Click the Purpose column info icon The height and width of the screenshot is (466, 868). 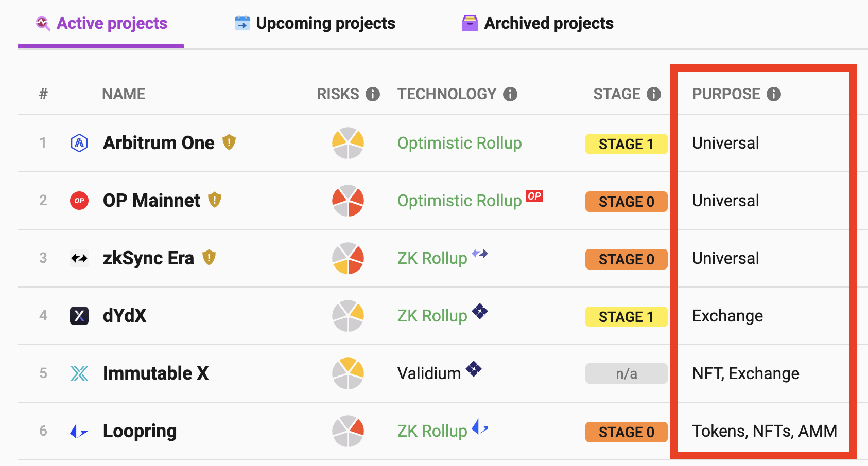tap(774, 94)
